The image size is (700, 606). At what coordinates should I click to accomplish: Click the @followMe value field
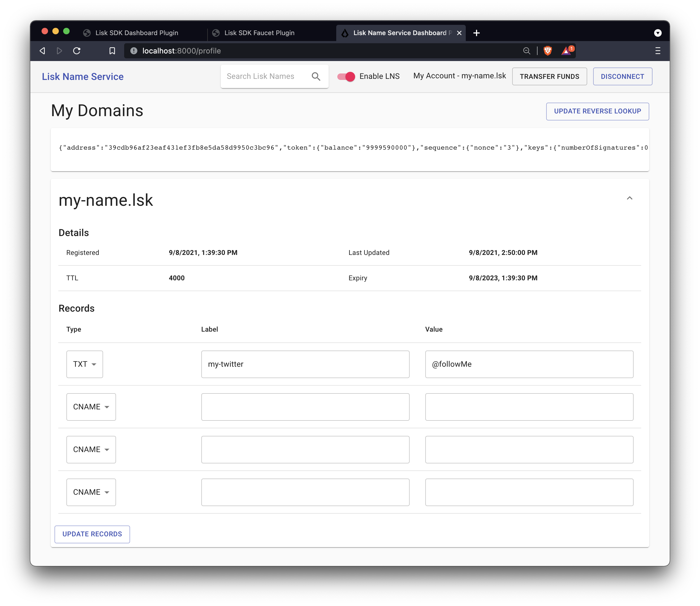pos(529,364)
